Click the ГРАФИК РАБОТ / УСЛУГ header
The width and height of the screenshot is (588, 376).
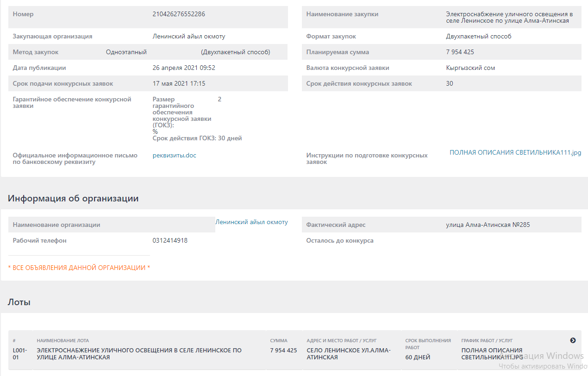487,341
